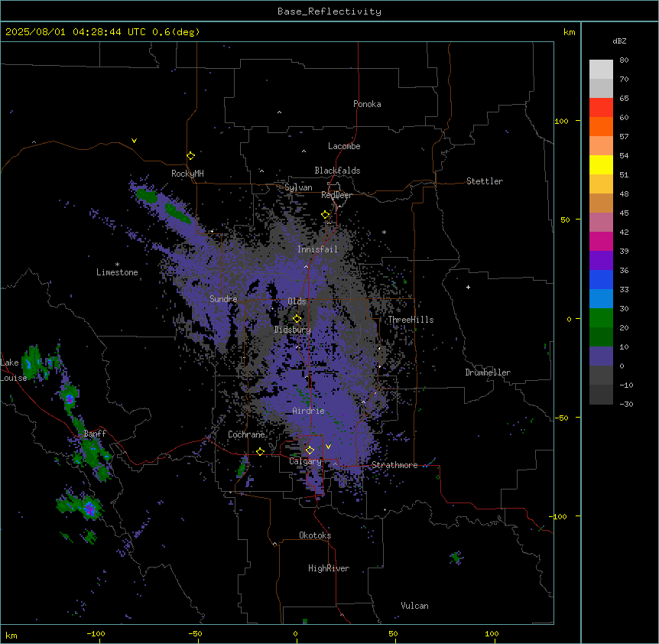Image resolution: width=659 pixels, height=644 pixels.
Task: Click the Sylvan label on the map
Action: pyautogui.click(x=298, y=187)
